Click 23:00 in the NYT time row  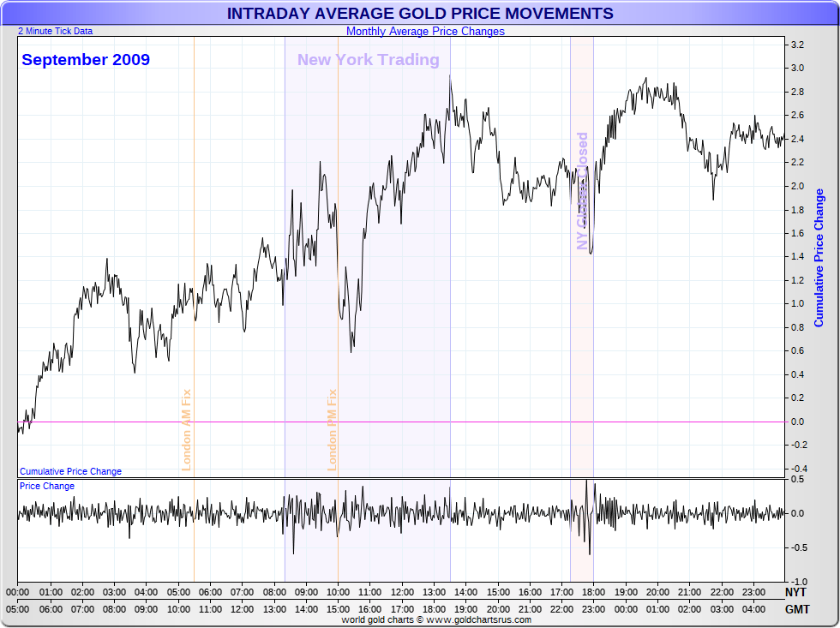coord(753,592)
